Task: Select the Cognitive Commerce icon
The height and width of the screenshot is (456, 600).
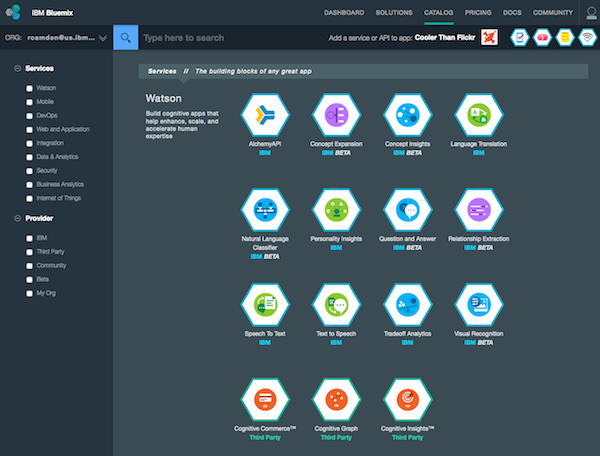Action: (x=265, y=399)
